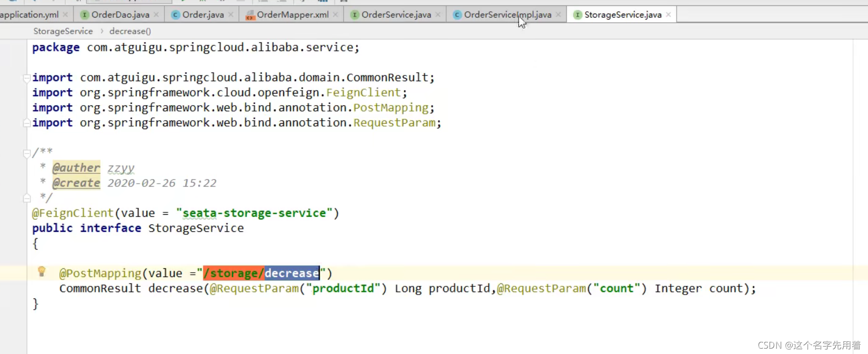Viewport: 868px width, 354px height.
Task: Click the fold end marker at comment close
Action: 27,198
